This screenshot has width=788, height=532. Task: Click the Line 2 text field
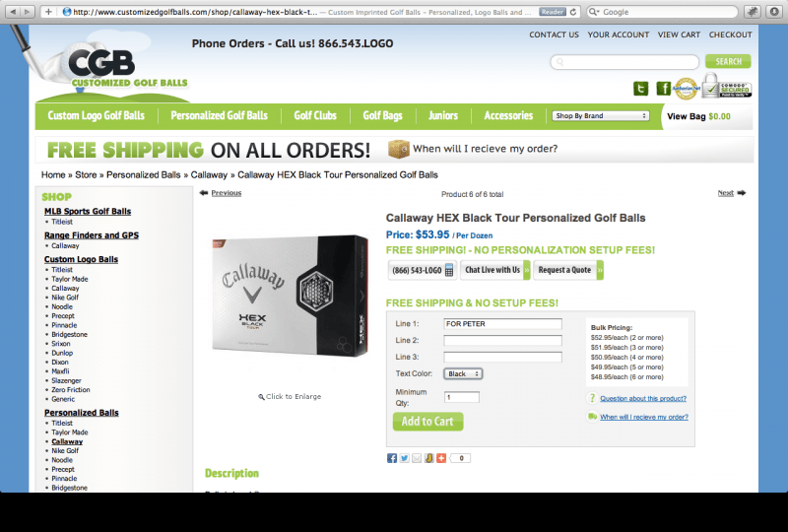point(502,341)
